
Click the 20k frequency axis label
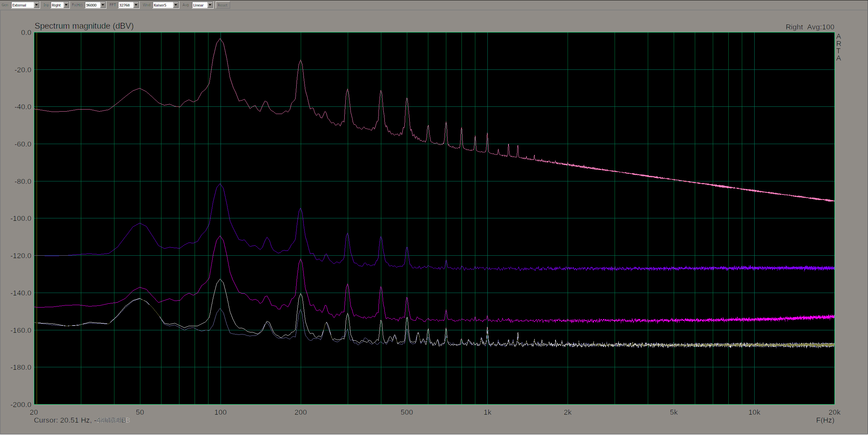[834, 412]
